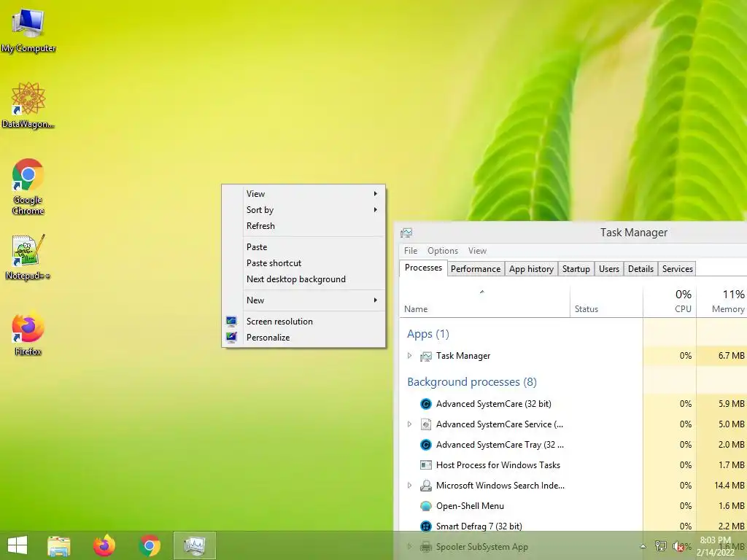
Task: Click the Open-Shell Menu process icon
Action: 426,506
